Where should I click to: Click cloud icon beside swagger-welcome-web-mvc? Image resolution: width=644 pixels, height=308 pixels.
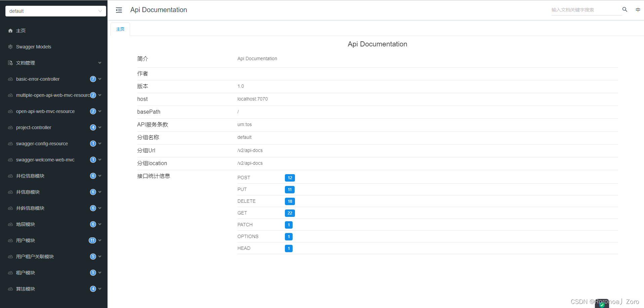click(x=10, y=160)
